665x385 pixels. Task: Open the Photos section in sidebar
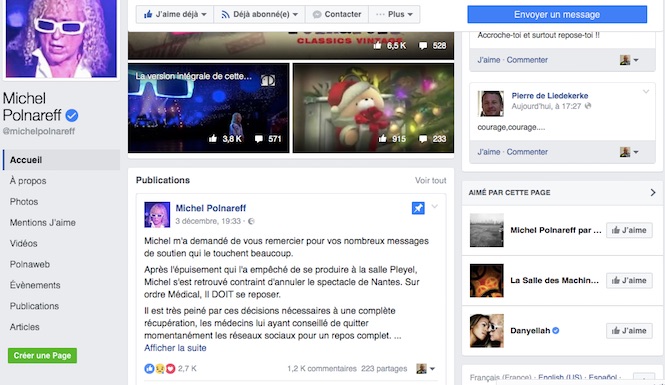(x=24, y=201)
